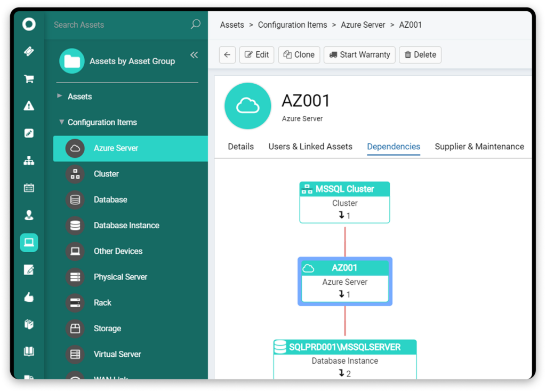Image resolution: width=546 pixels, height=392 pixels.
Task: Open the ticket icon in sidebar
Action: tap(29, 52)
